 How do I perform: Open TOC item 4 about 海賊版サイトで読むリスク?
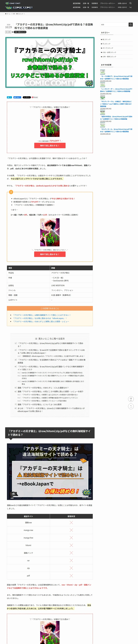51,368
